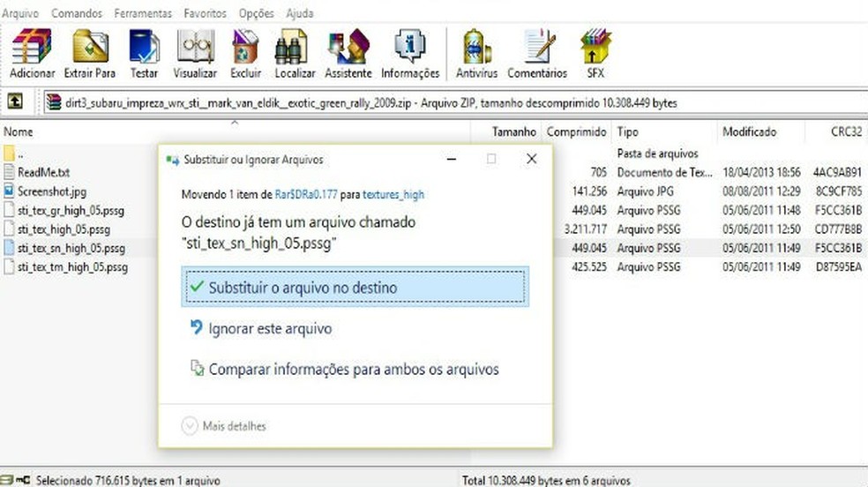Go up one folder level arrow icon
Image resolution: width=868 pixels, height=487 pixels.
coord(14,101)
